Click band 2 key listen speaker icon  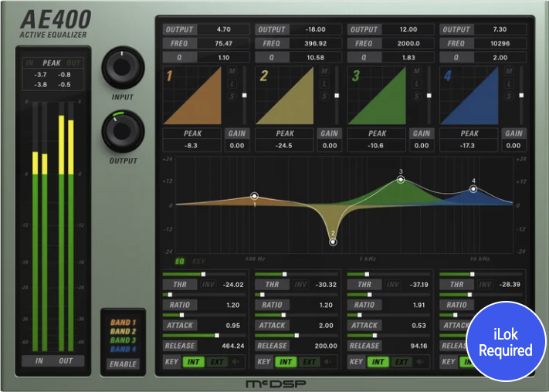point(328,362)
